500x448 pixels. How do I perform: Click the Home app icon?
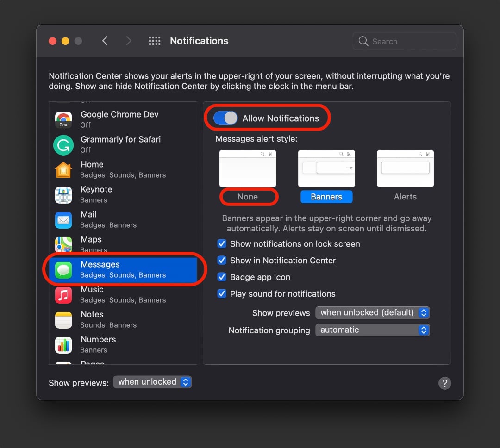pos(63,170)
